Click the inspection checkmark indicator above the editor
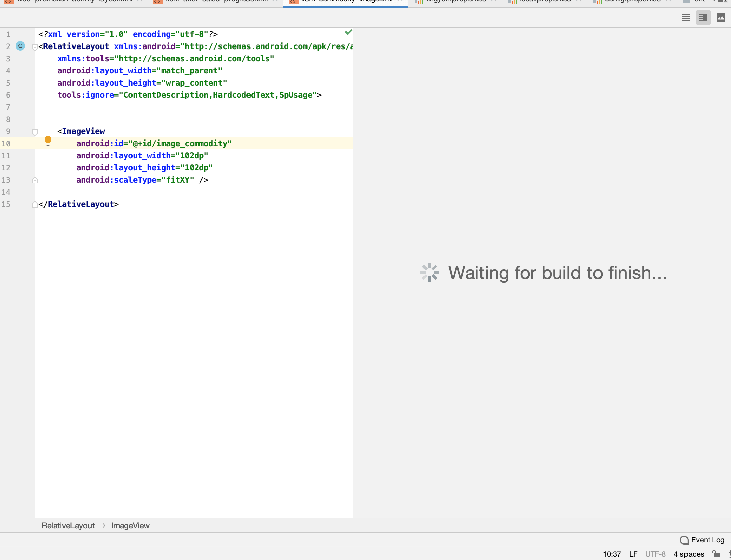This screenshot has height=560, width=731. point(349,32)
